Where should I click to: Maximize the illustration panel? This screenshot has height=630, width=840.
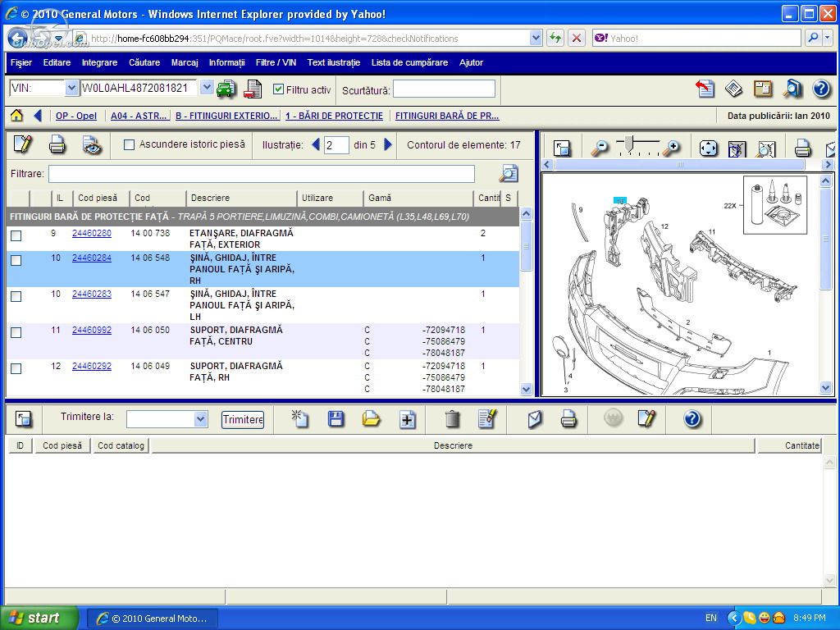click(562, 148)
